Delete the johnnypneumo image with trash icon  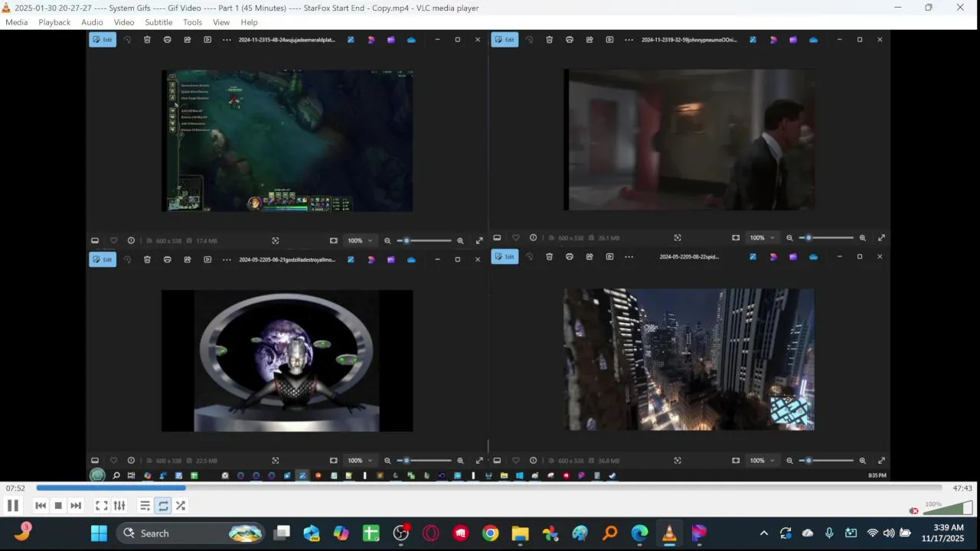(549, 40)
